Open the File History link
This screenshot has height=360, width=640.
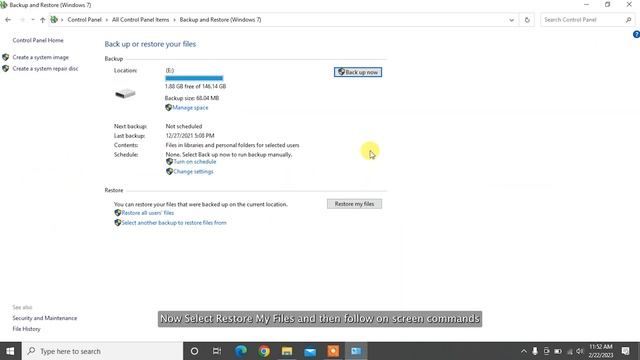26,329
